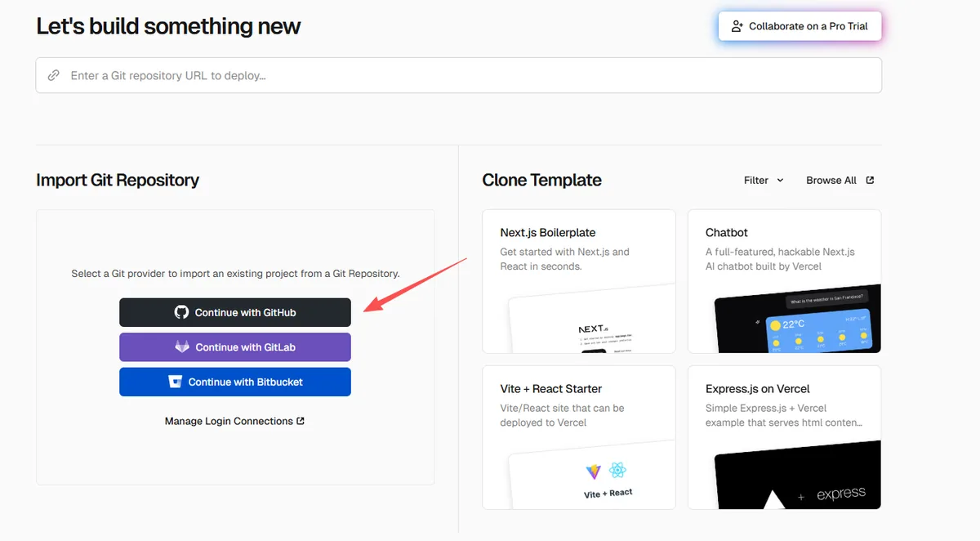
Task: Click the GitLab fox logo icon
Action: pos(182,347)
